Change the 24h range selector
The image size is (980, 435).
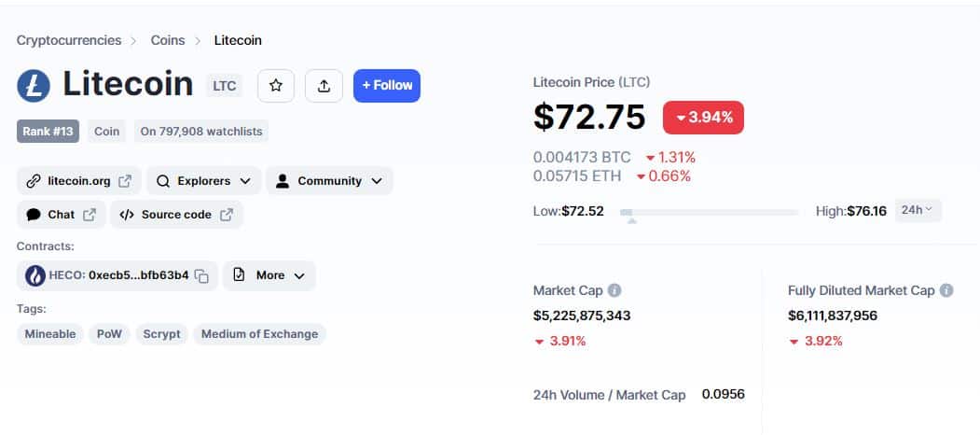click(918, 210)
